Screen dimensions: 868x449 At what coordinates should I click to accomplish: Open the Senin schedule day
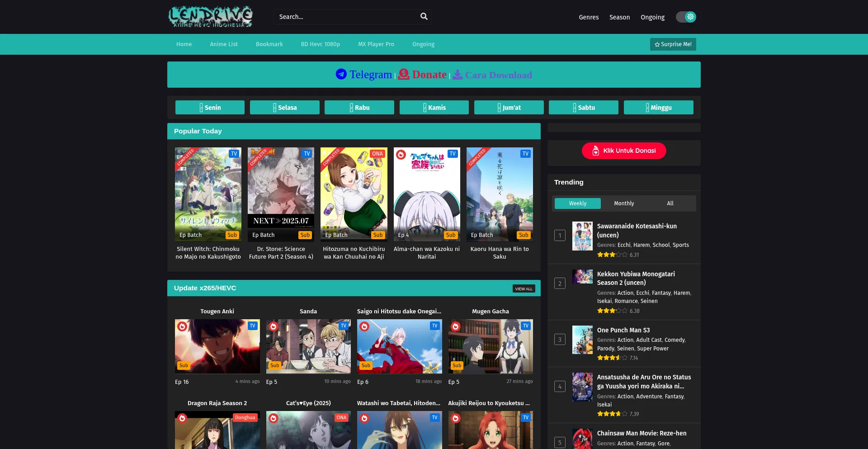210,108
